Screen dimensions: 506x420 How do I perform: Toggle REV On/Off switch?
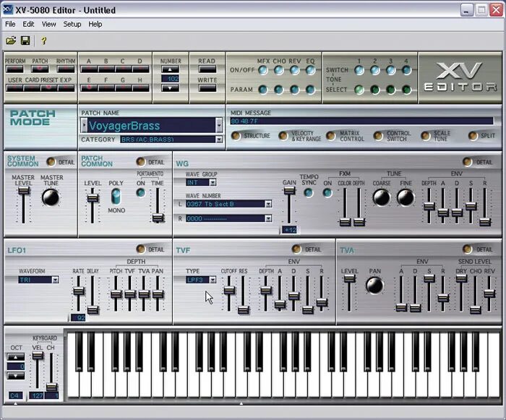click(x=294, y=70)
